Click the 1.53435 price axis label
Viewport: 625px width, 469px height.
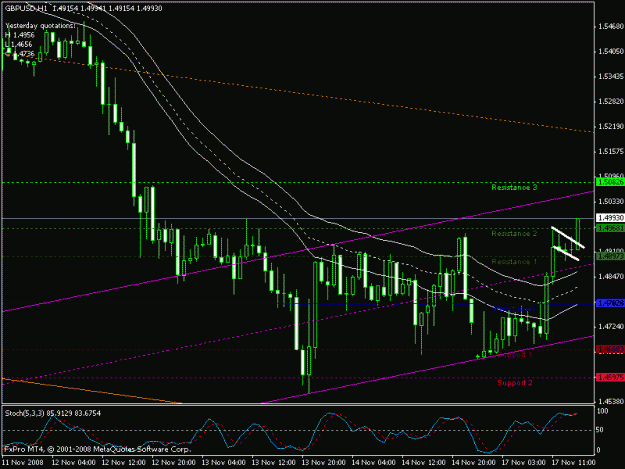point(610,76)
